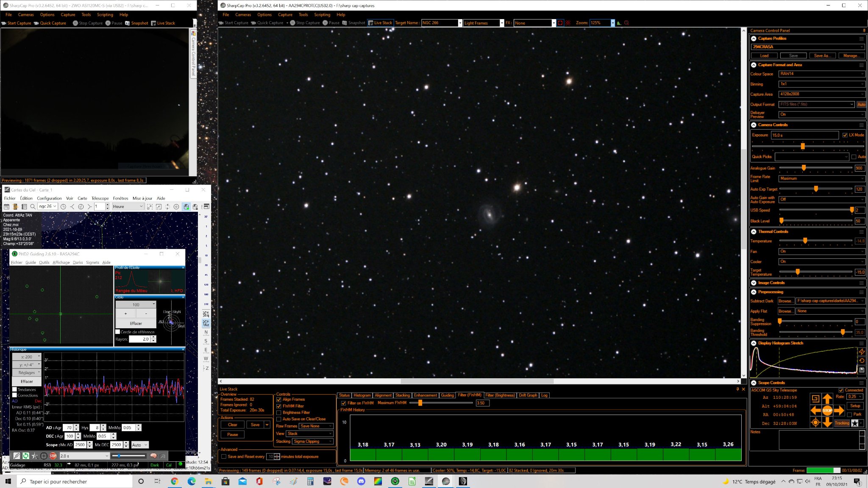Screen dimensions: 868x488
Task: Select the Eq coordinate mode icon in Cartes du Ciel
Action: click(x=206, y=314)
